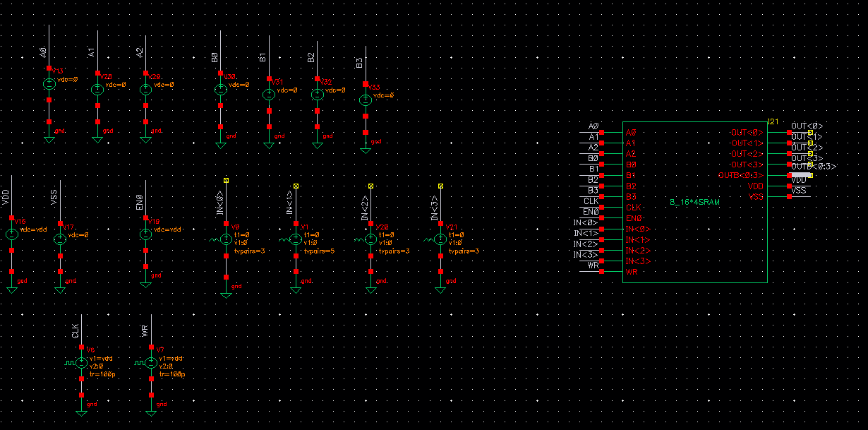Select the V20 source driving IN<2>
This screenshot has height=430, width=868.
tap(370, 240)
